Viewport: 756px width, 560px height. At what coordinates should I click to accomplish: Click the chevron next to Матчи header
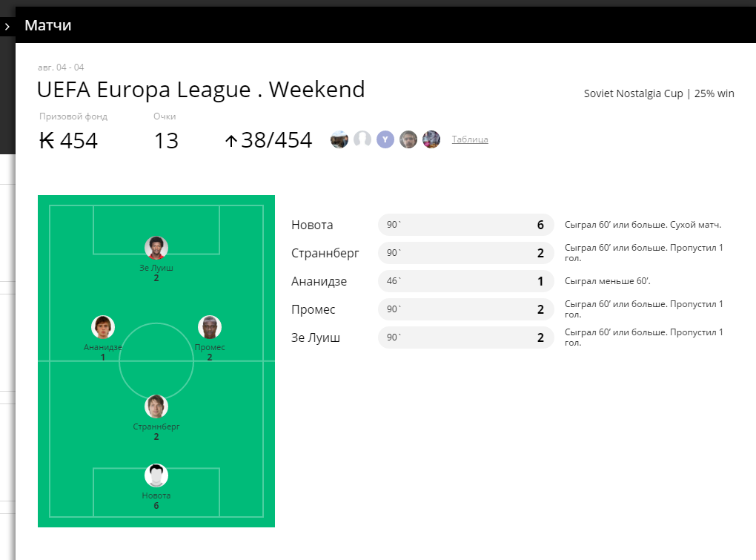pos(7,27)
